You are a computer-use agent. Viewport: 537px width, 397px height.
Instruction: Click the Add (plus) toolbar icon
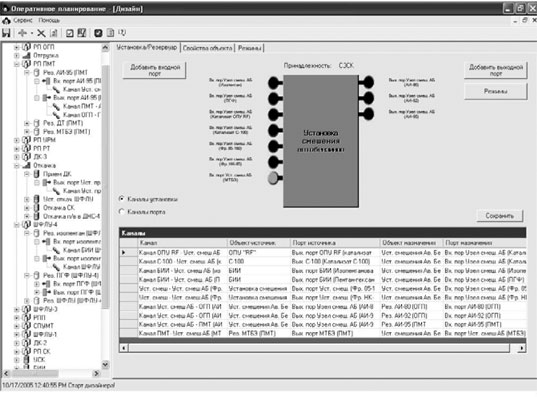[23, 33]
